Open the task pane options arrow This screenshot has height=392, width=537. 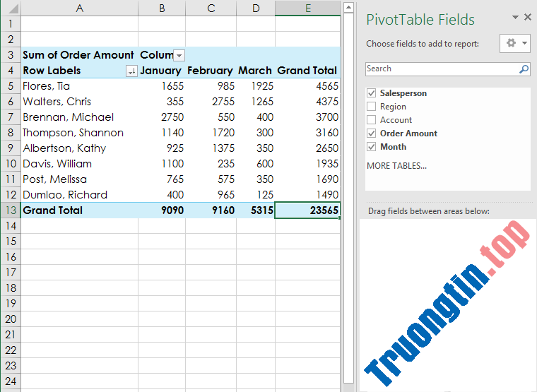[x=515, y=17]
